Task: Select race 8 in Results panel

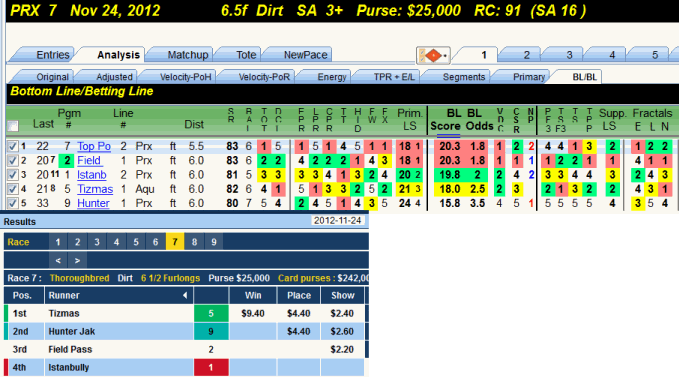Action: tap(194, 242)
